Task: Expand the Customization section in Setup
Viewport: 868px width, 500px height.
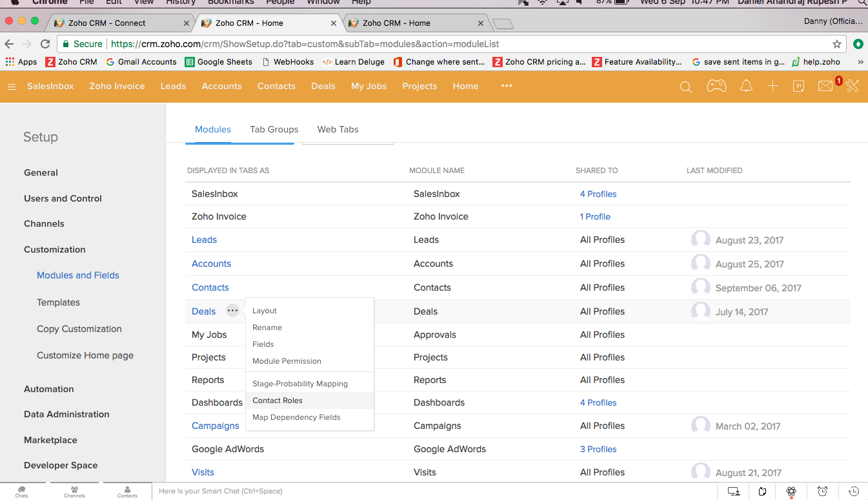Action: (55, 249)
